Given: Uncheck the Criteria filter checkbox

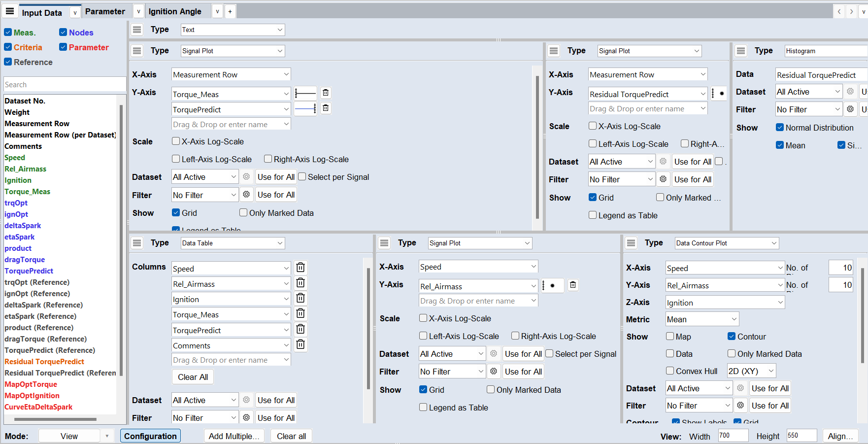Looking at the screenshot, I should coord(8,47).
